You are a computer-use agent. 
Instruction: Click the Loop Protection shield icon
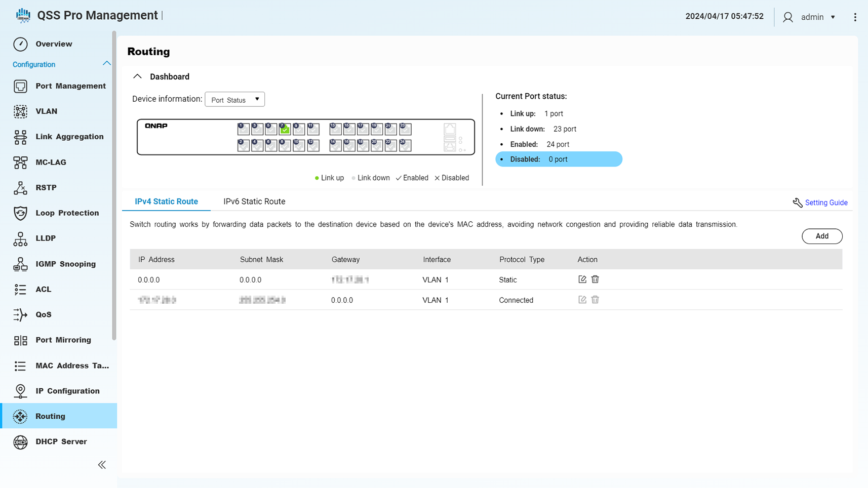20,213
